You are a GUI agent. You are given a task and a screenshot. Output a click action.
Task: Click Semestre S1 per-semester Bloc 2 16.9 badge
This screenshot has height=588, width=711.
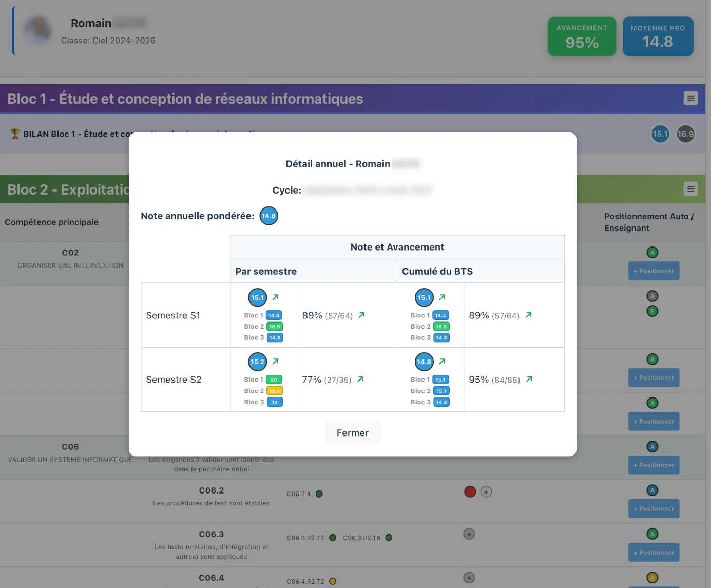pyautogui.click(x=275, y=327)
